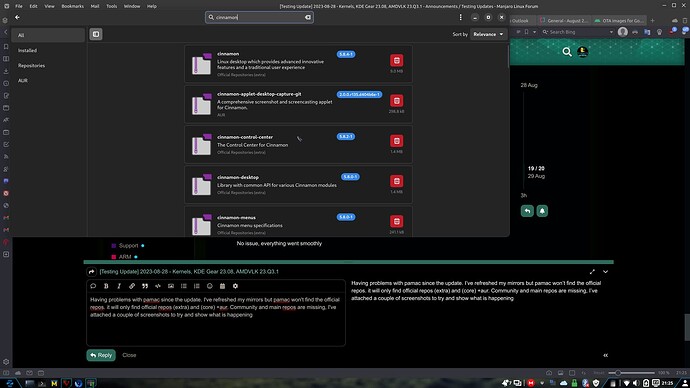Open cinnamon-desktop package entry
690x388 pixels.
(x=298, y=185)
